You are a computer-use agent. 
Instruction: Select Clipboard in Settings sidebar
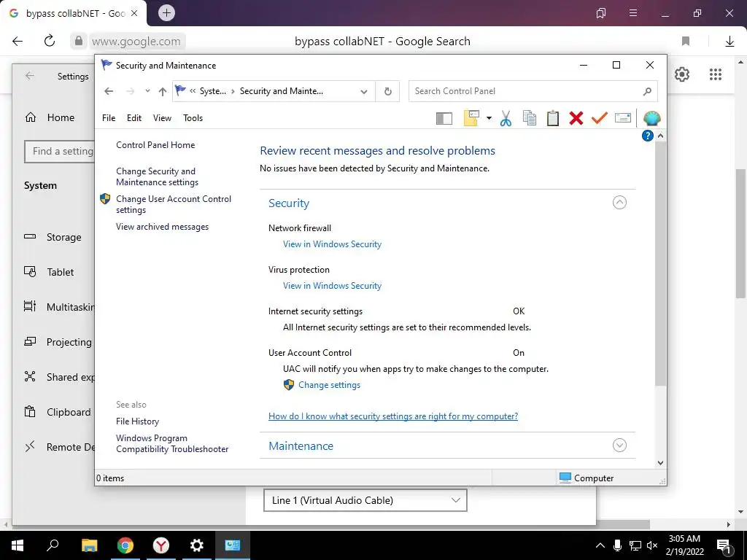tap(69, 412)
